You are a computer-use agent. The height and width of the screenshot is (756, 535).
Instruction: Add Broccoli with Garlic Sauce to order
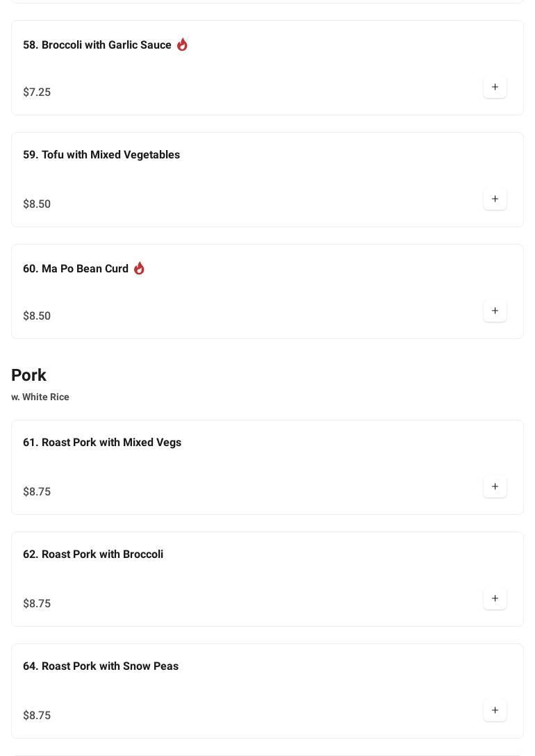point(495,88)
